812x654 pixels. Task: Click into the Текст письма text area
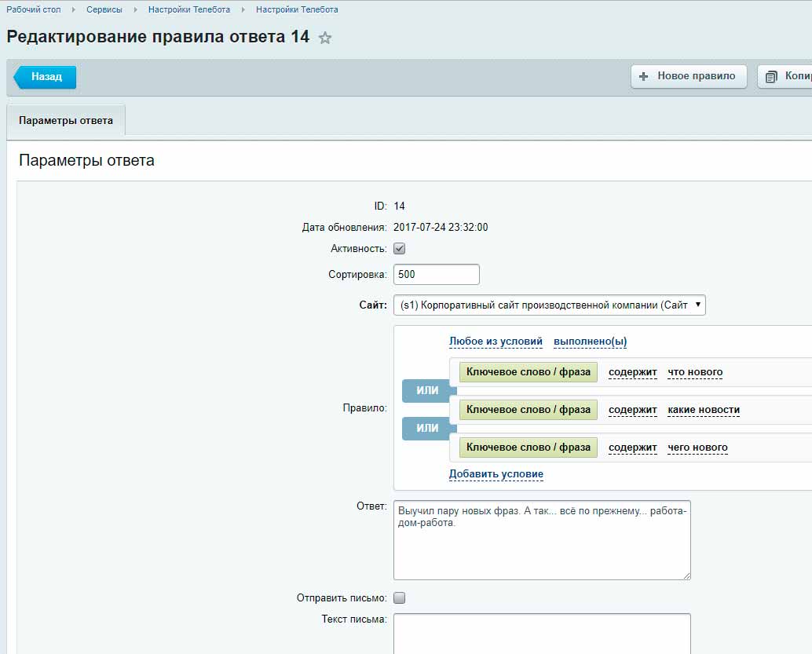(542, 633)
